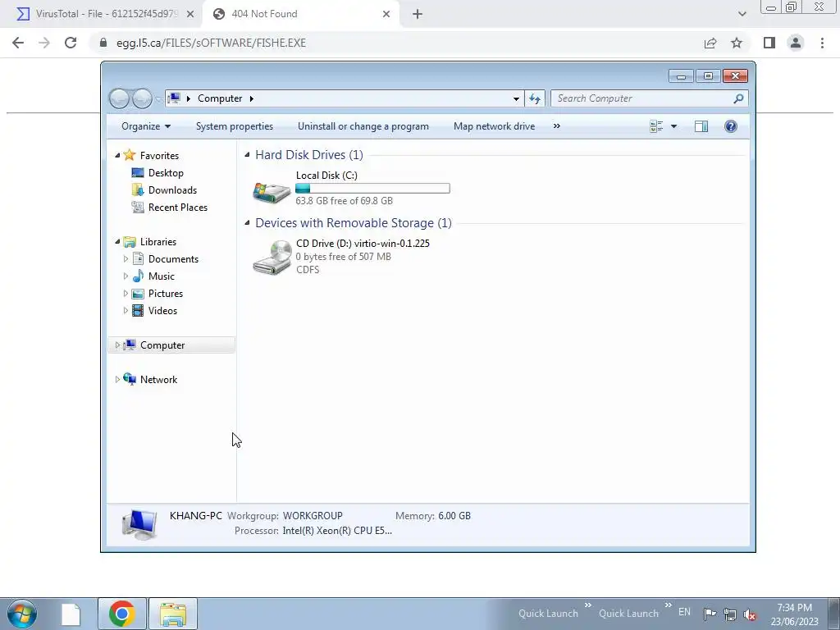Click the 'Local Disk (C:)' label

(326, 176)
